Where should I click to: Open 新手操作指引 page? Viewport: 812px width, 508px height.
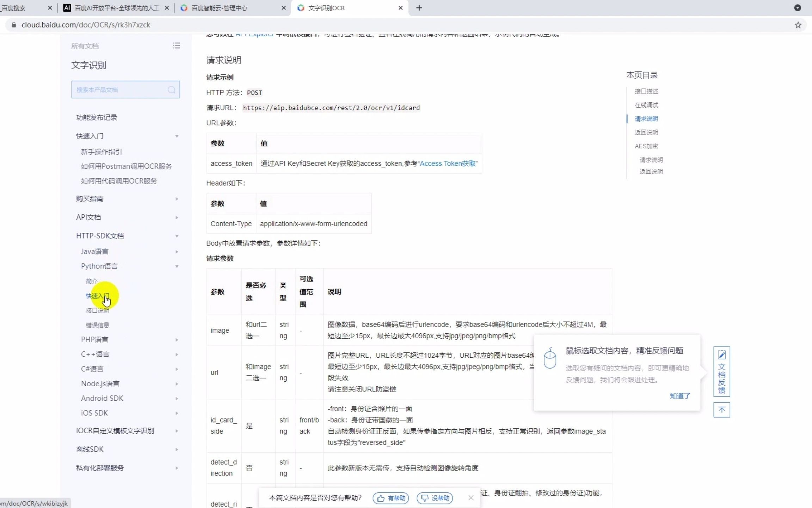pos(101,152)
